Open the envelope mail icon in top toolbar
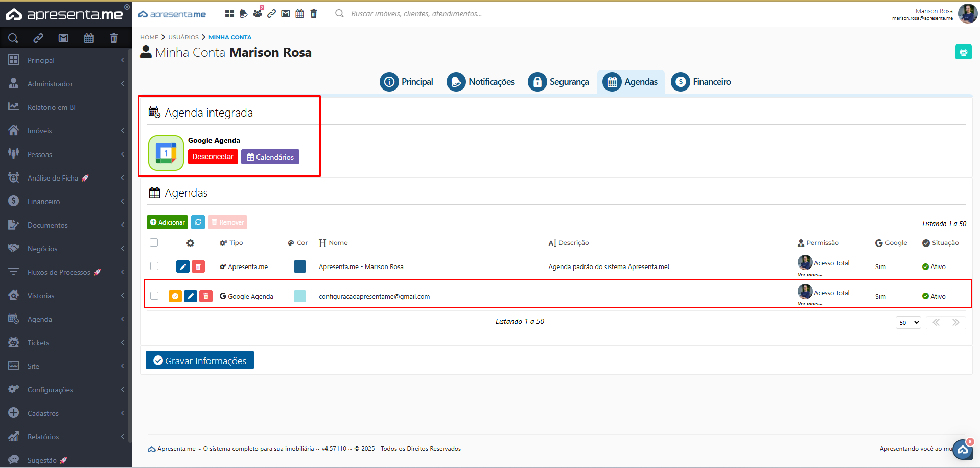 286,14
